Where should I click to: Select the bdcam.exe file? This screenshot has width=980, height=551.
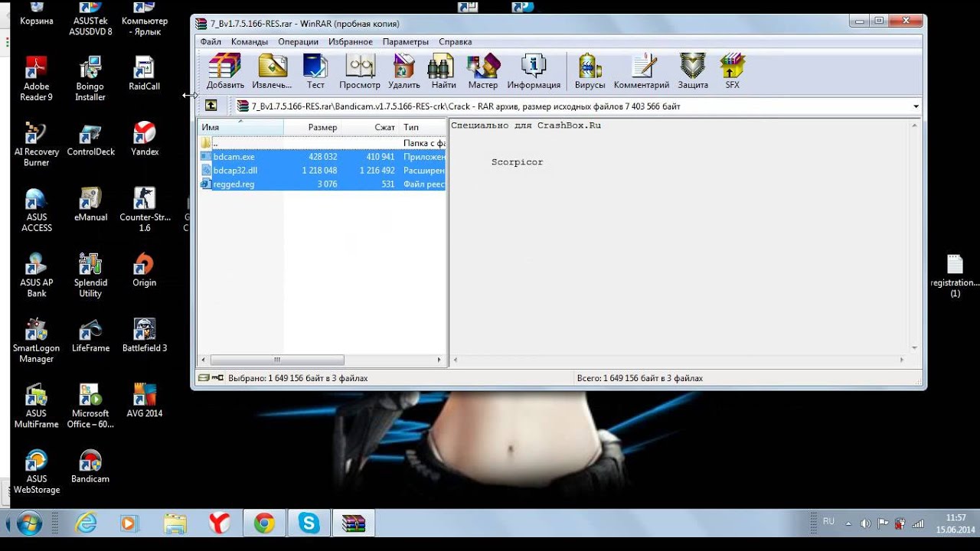click(x=322, y=157)
